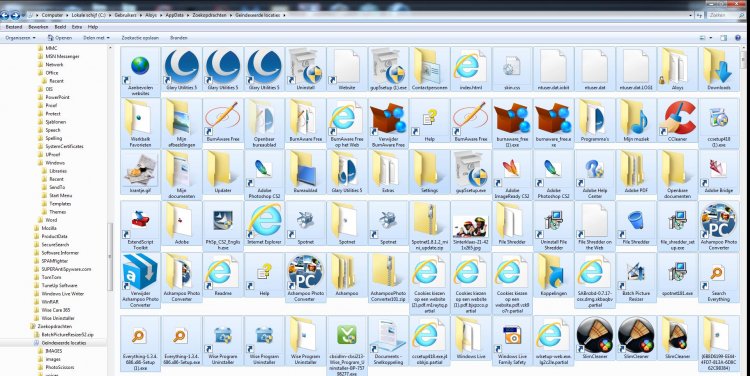The height and width of the screenshot is (376, 750).
Task: Open the Extra menu
Action: (77, 27)
